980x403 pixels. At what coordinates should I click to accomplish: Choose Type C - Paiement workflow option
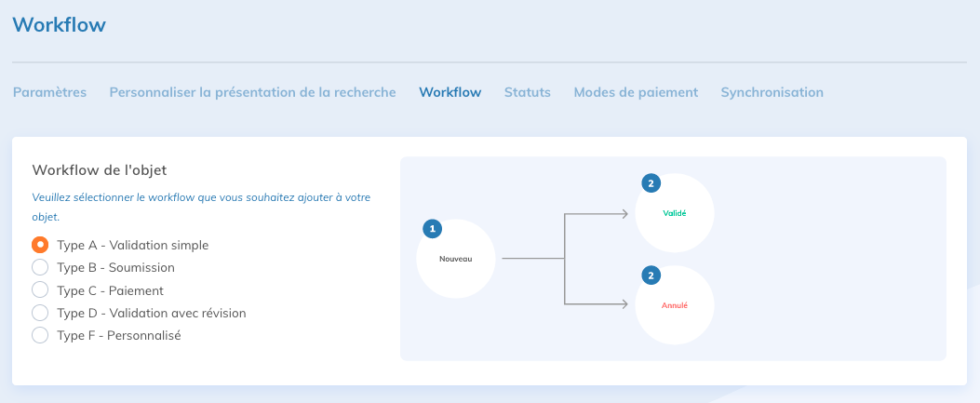[40, 289]
